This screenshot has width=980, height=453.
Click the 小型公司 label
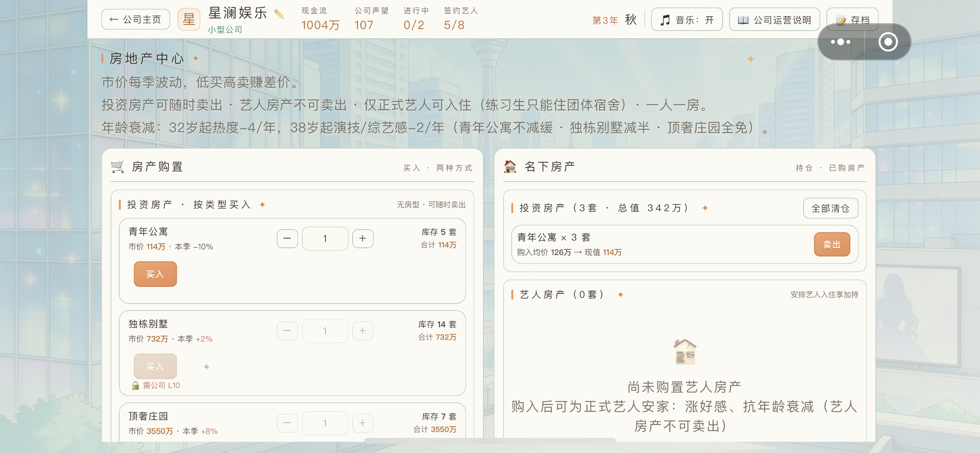(225, 30)
